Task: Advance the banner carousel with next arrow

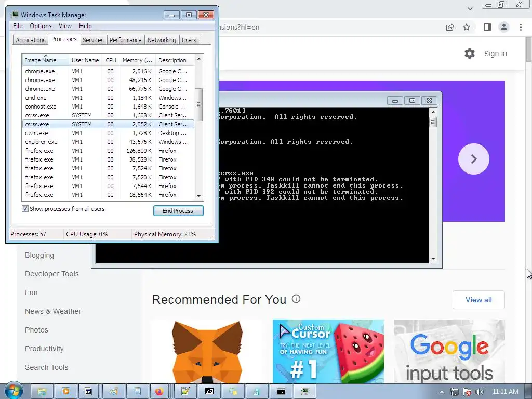Action: coord(474,159)
